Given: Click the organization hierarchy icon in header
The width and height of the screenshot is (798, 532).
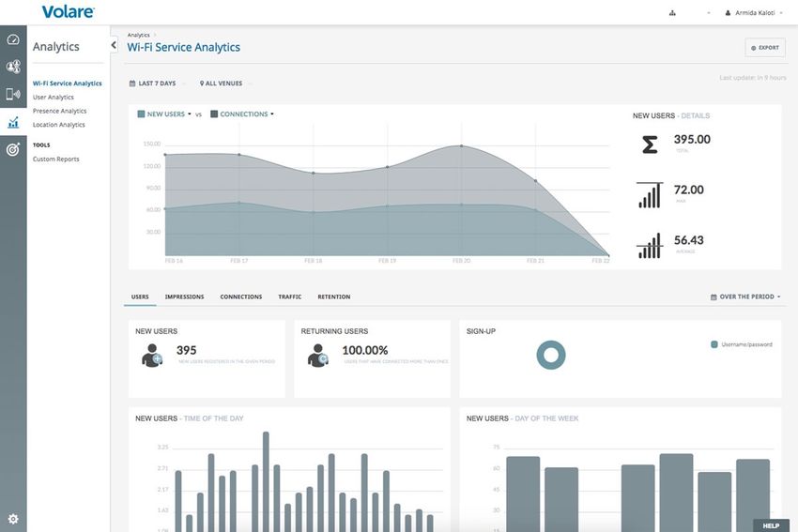Looking at the screenshot, I should (672, 13).
